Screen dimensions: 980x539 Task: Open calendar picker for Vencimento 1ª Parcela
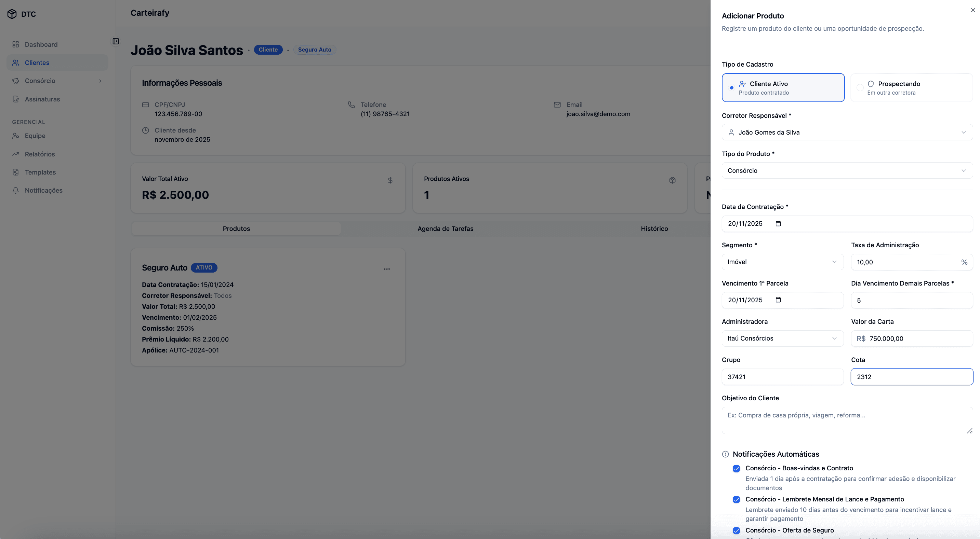(778, 300)
